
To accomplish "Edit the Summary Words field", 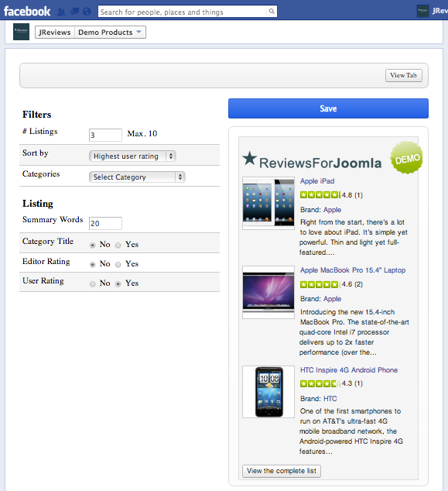I will pyautogui.click(x=105, y=223).
